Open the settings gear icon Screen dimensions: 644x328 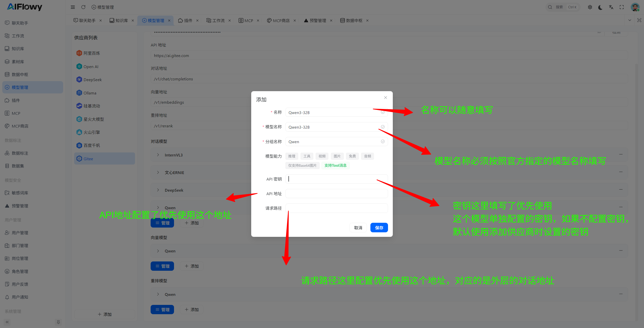[x=590, y=7]
